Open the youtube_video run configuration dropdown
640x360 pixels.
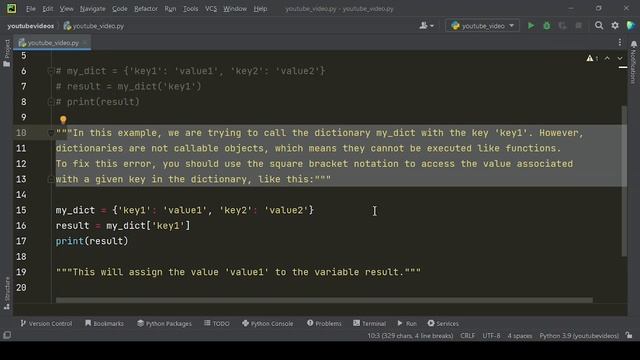pyautogui.click(x=482, y=26)
